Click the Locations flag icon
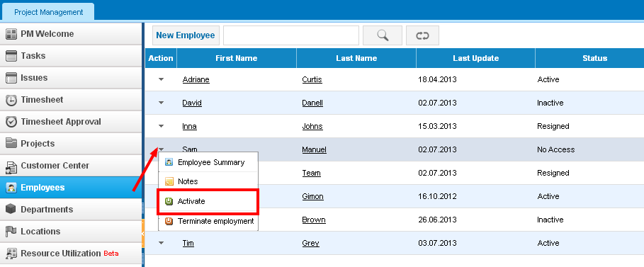This screenshot has width=644, height=267. pyautogui.click(x=11, y=232)
